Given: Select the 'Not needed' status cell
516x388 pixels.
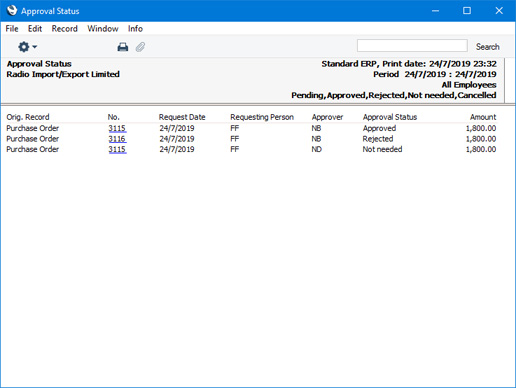Looking at the screenshot, I should pos(382,149).
